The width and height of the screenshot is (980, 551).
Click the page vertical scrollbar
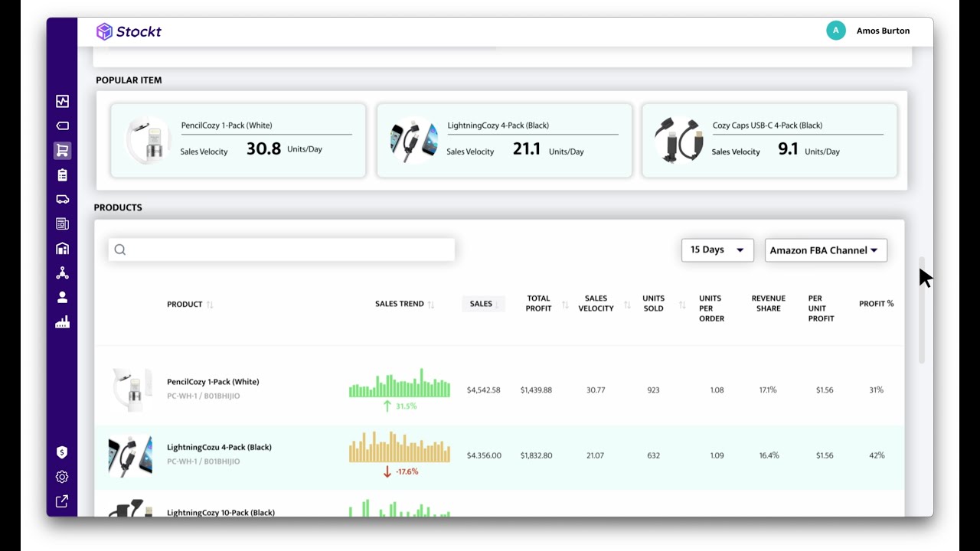click(922, 310)
